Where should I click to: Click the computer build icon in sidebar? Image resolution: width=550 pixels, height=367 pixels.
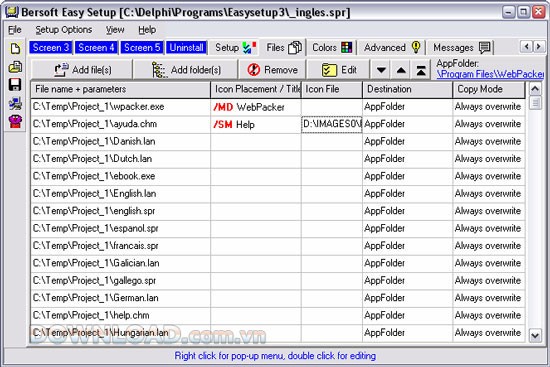pos(15,104)
